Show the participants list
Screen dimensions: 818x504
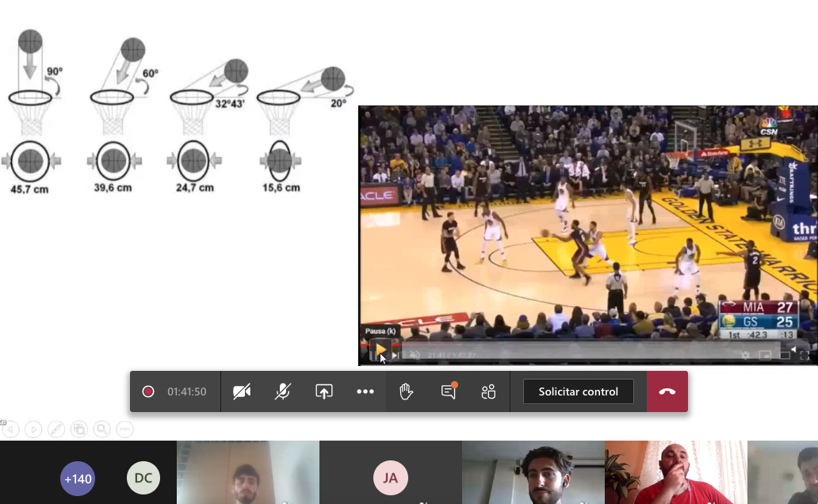tap(489, 391)
